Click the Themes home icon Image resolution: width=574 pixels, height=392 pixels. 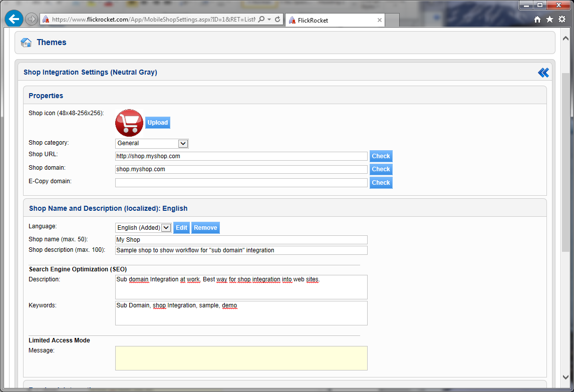coord(27,43)
